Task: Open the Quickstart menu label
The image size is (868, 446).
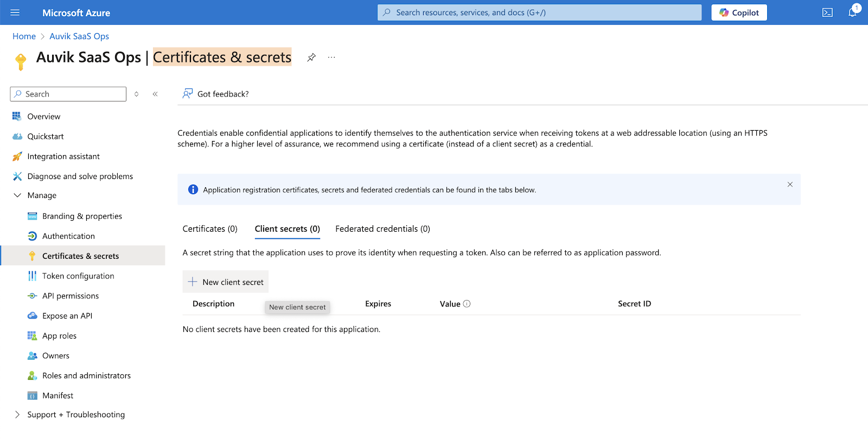Action: coord(46,136)
